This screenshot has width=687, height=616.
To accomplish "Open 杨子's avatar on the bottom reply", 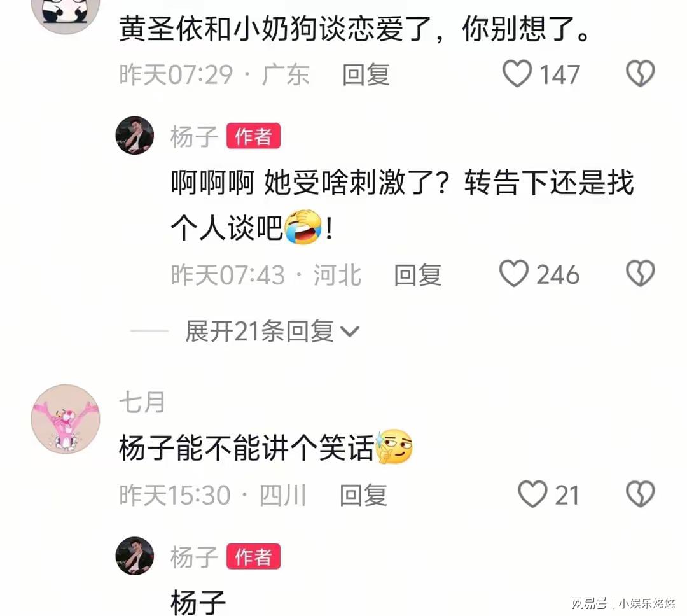I will coord(134,556).
